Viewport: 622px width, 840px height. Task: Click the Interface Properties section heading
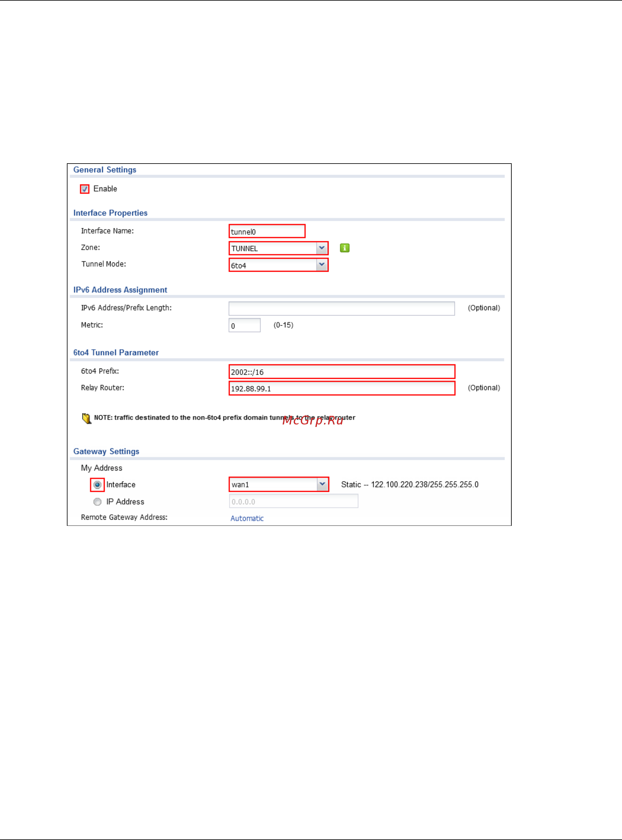point(110,213)
